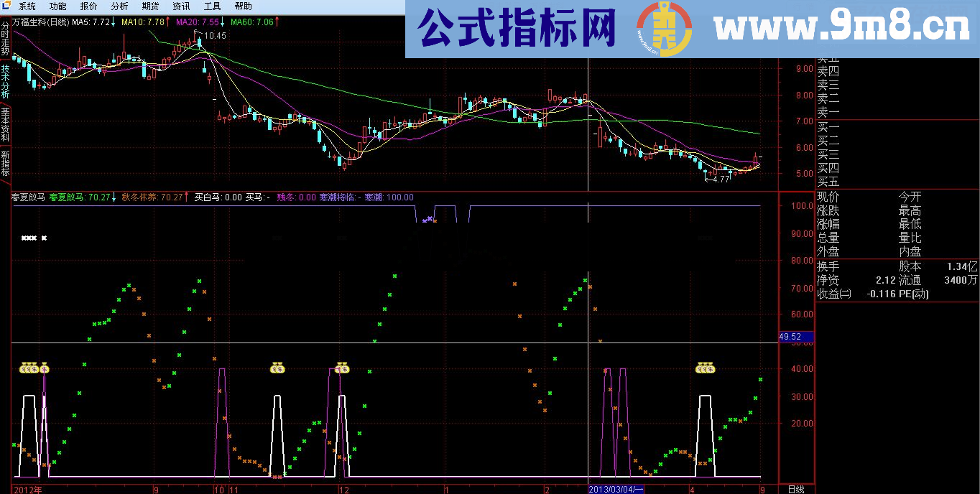This screenshot has width=980, height=494.
Task: Click the money-bag signal icon above the rightmost white pulse
Action: 706,368
